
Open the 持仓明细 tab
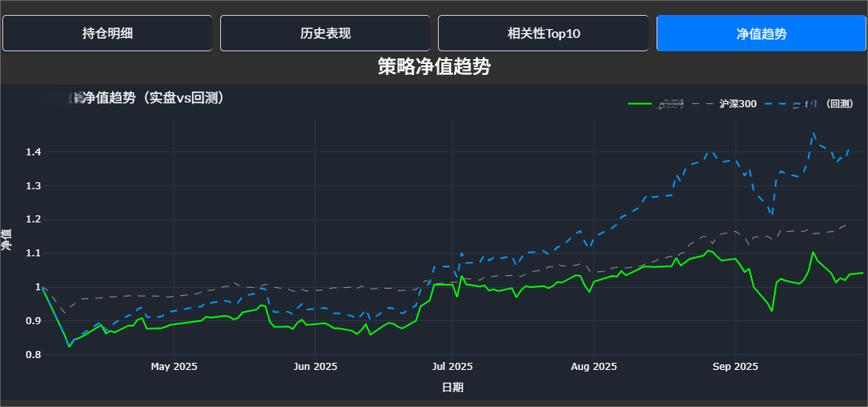pyautogui.click(x=107, y=33)
